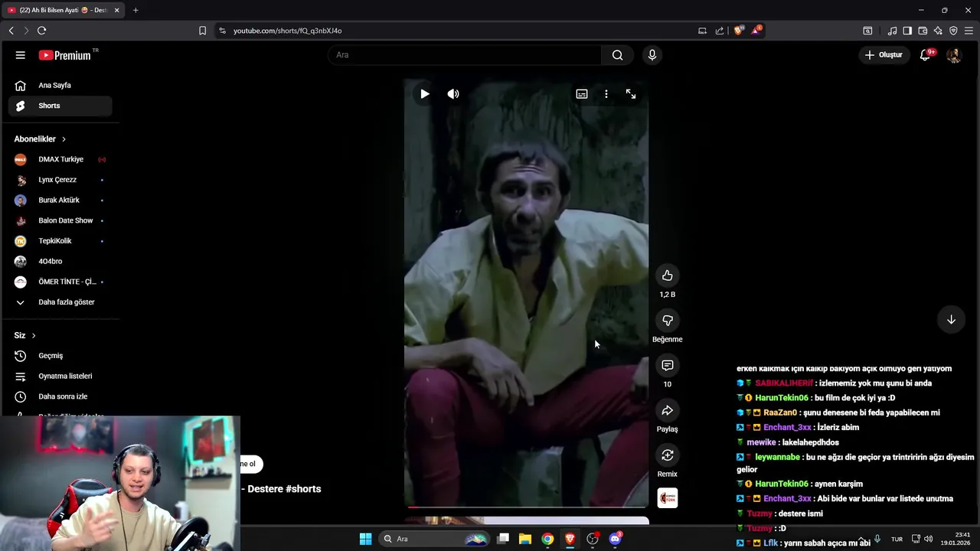The width and height of the screenshot is (980, 551).
Task: Open the Brave playlist music icon
Action: [x=892, y=31]
